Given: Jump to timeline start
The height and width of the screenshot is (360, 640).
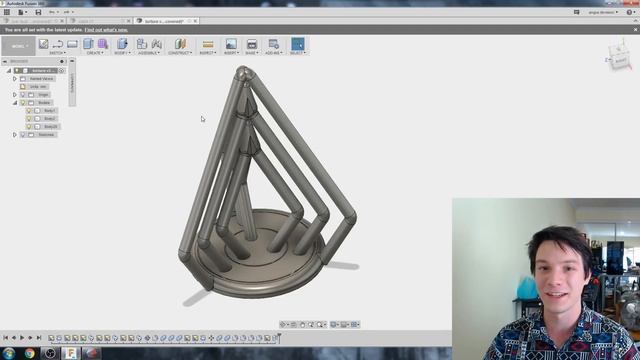Looking at the screenshot, I should click(x=6, y=338).
